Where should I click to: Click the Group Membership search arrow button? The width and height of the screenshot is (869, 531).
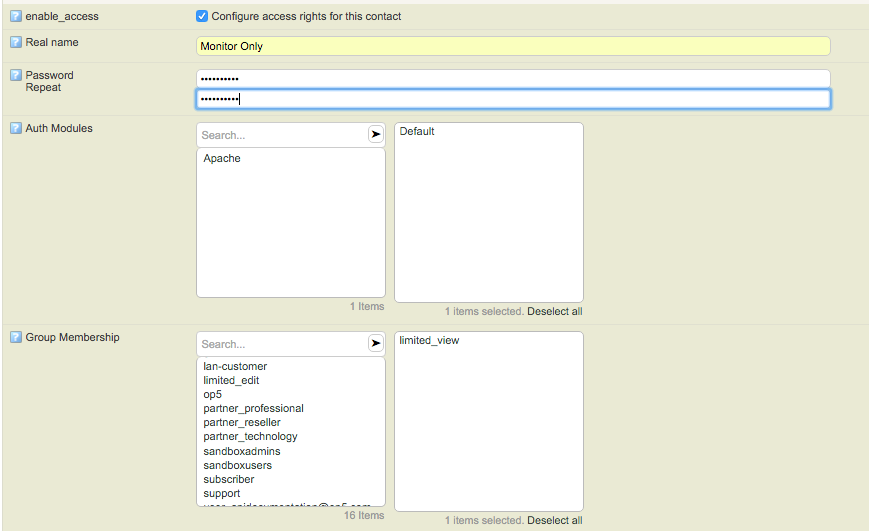coord(376,343)
